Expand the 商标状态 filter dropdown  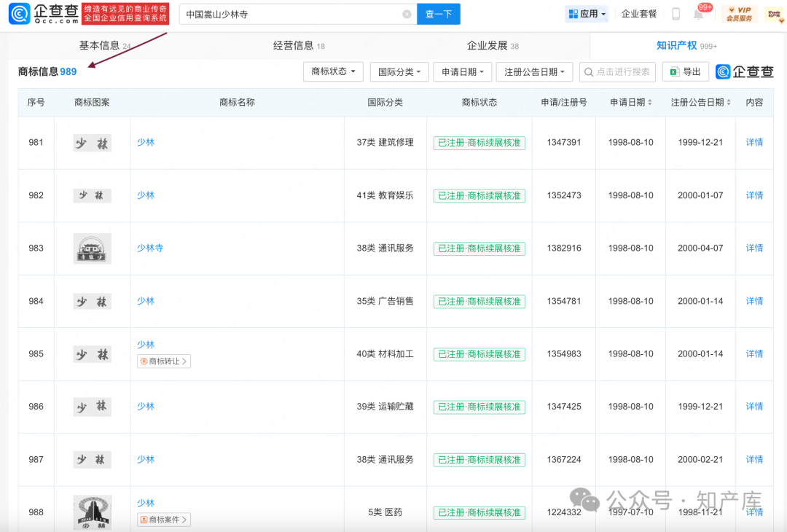coord(333,71)
